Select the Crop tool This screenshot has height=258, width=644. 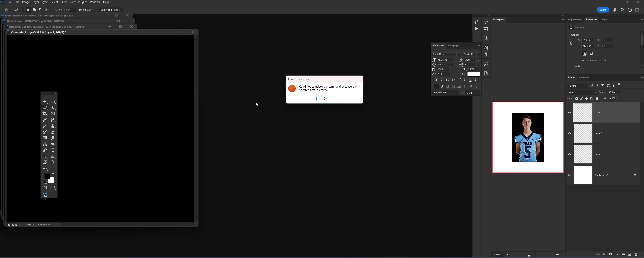45,114
